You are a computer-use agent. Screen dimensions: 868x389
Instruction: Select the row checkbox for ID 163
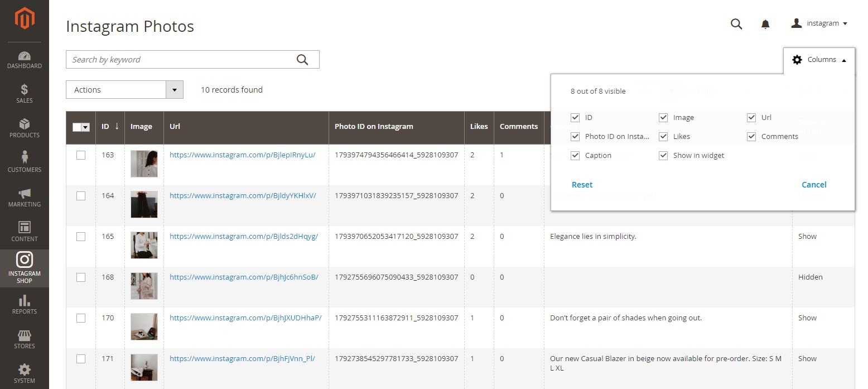[81, 155]
